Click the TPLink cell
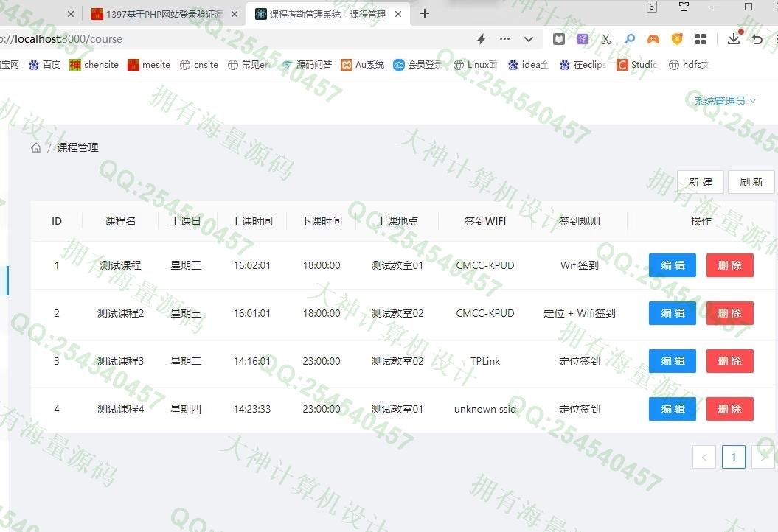 click(x=484, y=361)
